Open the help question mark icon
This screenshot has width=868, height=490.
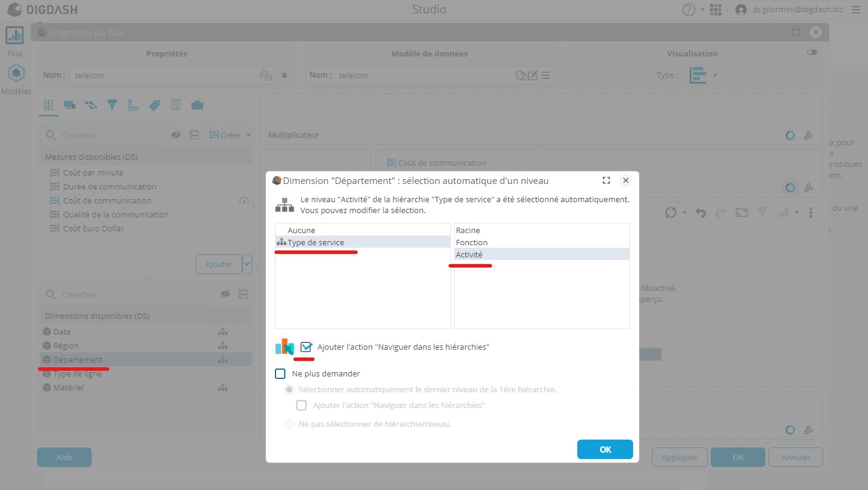tap(688, 10)
